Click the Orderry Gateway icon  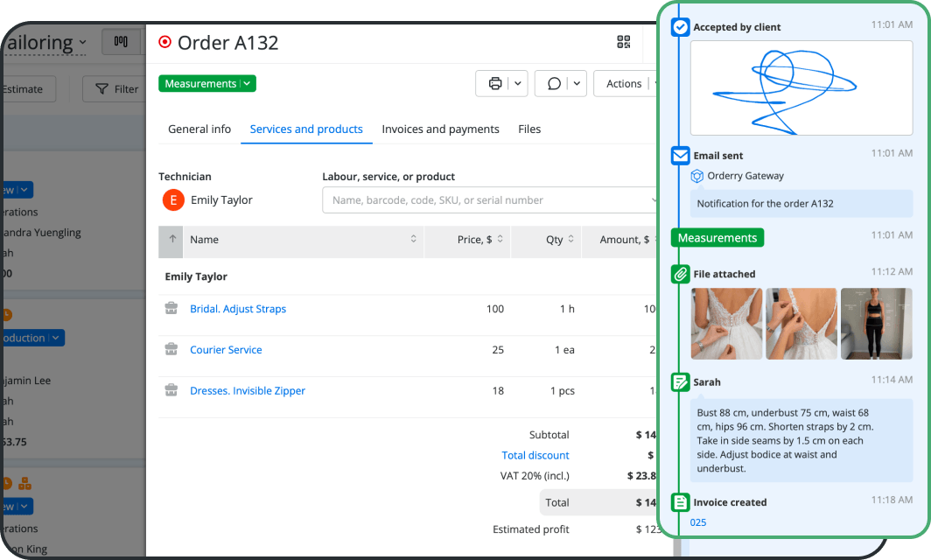point(697,176)
